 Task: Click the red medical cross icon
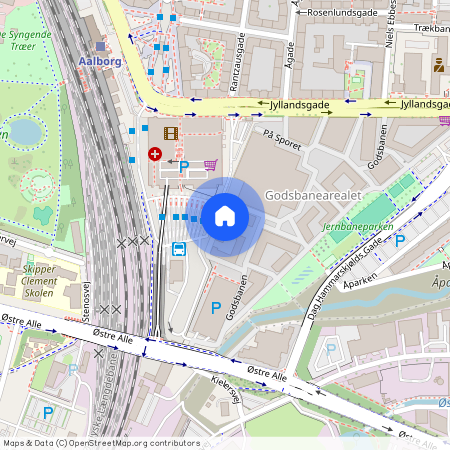[x=155, y=154]
